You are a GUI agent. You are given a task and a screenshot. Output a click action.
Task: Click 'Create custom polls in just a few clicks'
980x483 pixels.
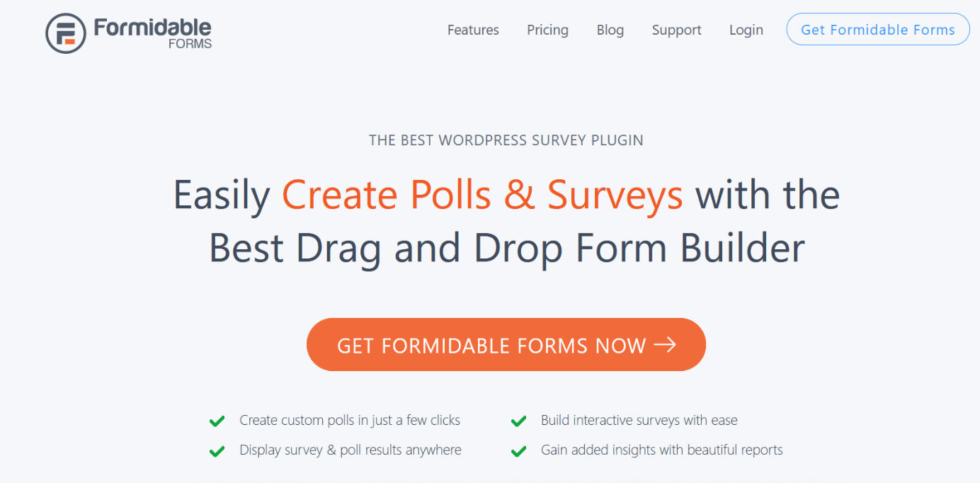coord(350,421)
